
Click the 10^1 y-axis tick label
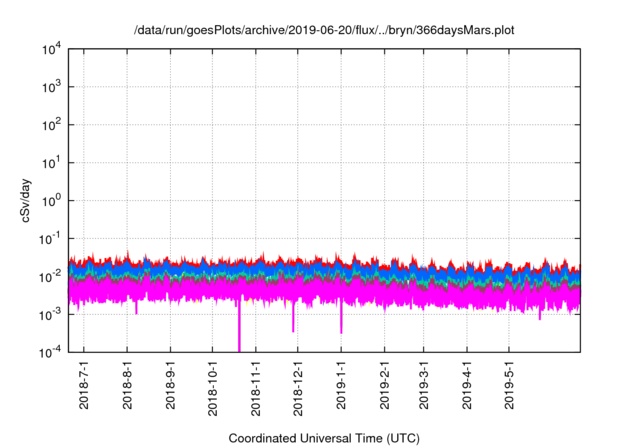click(x=52, y=163)
